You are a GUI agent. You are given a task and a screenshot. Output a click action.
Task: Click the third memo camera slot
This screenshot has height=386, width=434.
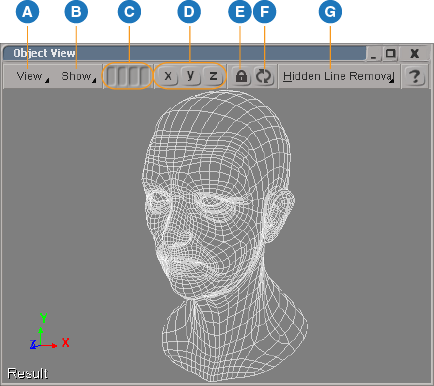coord(133,76)
